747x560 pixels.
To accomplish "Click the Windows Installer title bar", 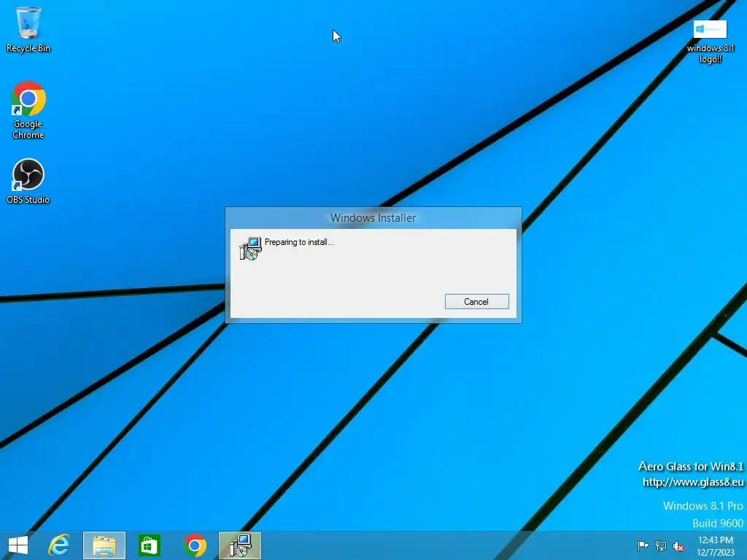I will click(x=373, y=217).
